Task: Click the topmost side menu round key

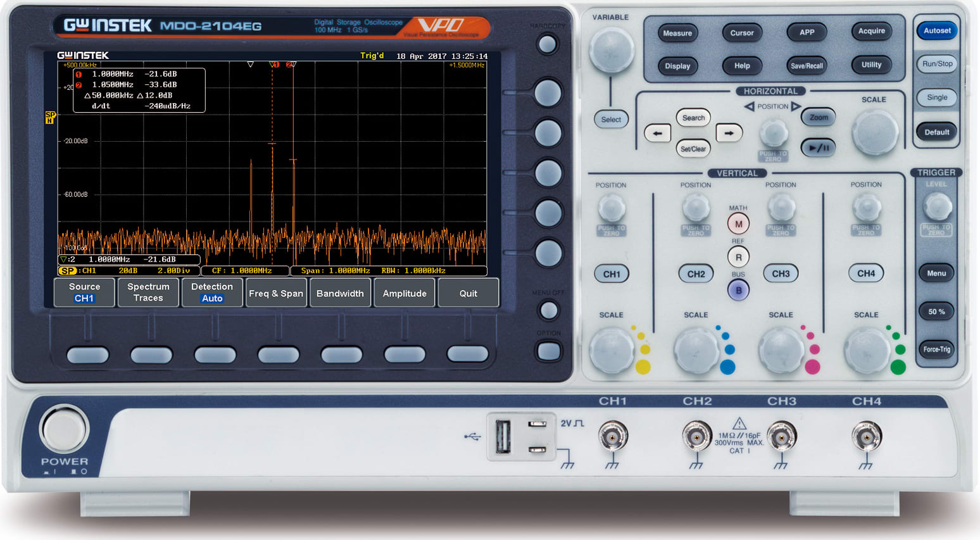Action: 548,94
